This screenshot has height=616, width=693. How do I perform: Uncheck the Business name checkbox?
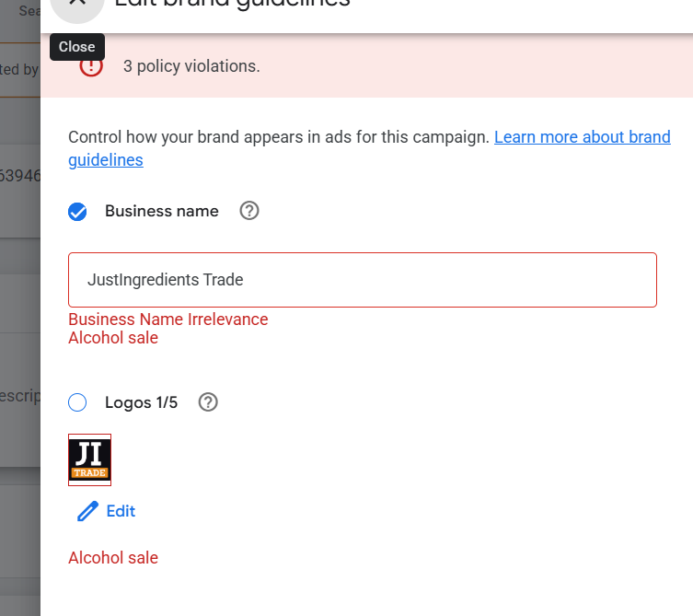pyautogui.click(x=77, y=212)
